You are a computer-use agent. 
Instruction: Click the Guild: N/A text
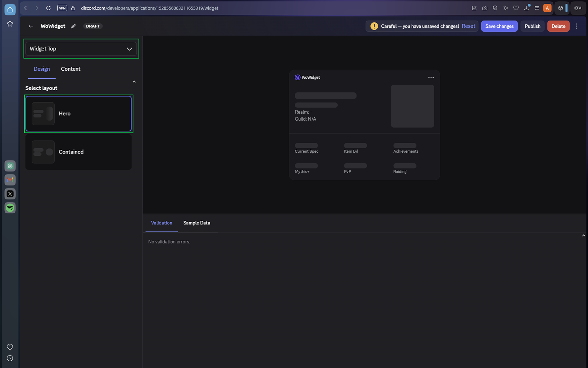305,119
